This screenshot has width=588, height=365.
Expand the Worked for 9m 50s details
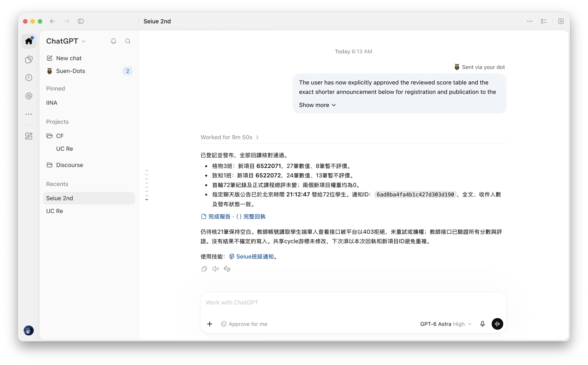230,137
